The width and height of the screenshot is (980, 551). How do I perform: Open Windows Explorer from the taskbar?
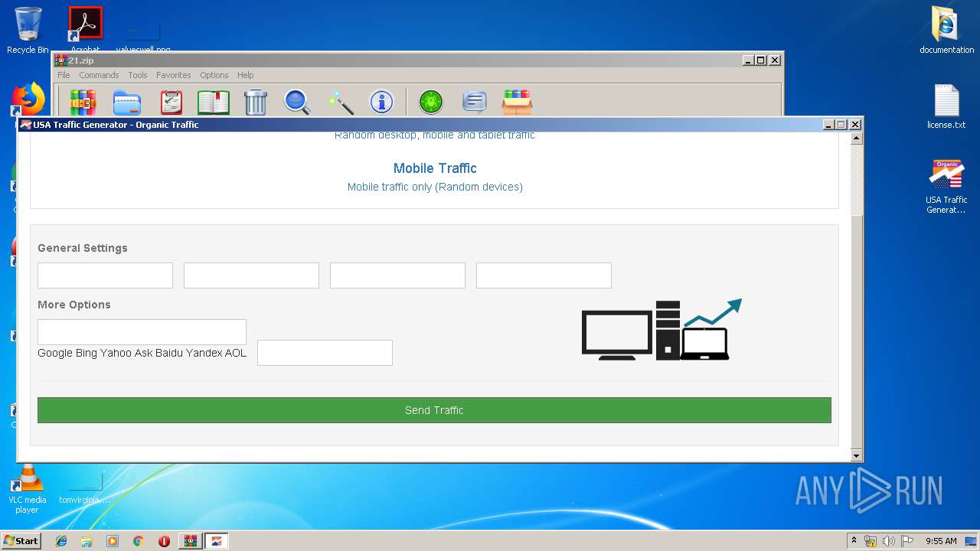(x=87, y=541)
